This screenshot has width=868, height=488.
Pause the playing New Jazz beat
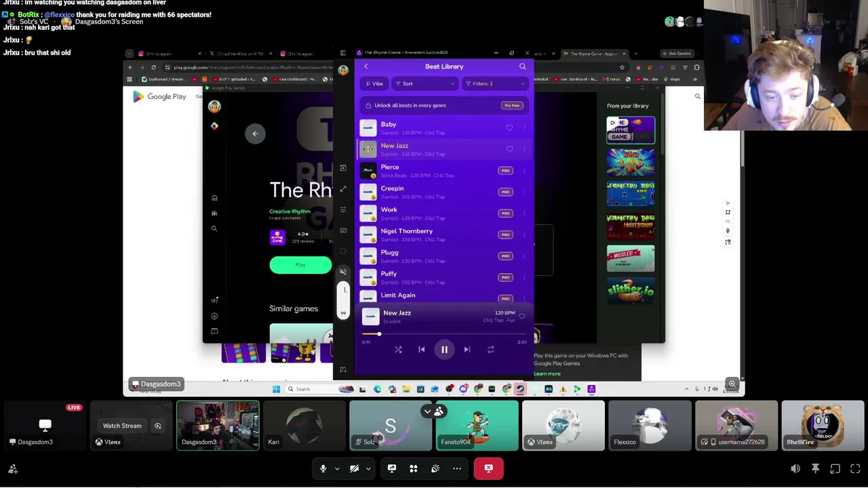tap(444, 350)
